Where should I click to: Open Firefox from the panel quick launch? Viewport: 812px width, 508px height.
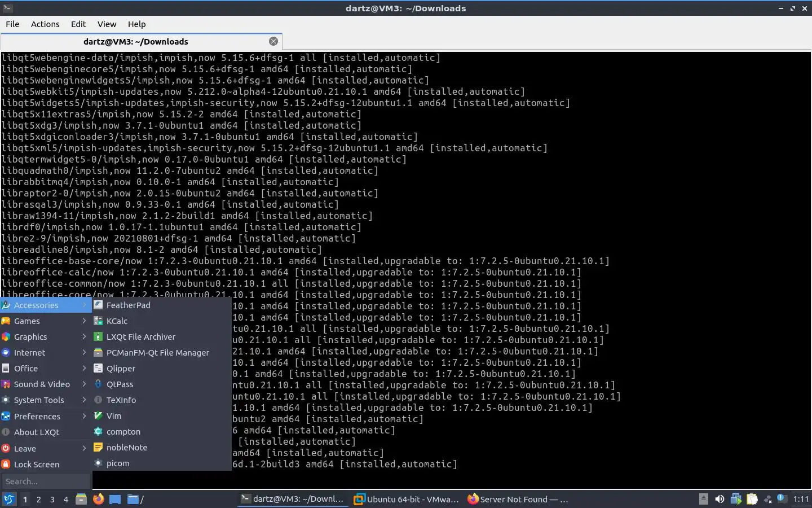[x=98, y=499]
